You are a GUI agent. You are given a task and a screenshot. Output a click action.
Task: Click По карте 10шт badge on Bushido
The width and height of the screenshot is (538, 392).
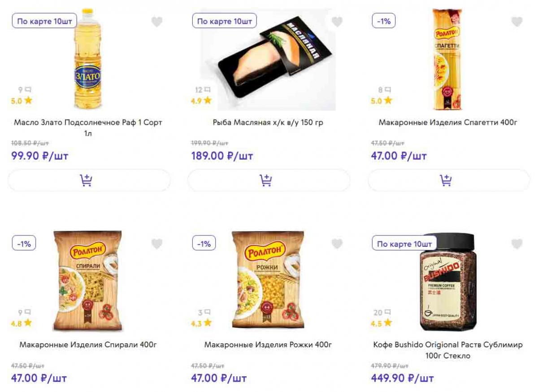(404, 244)
